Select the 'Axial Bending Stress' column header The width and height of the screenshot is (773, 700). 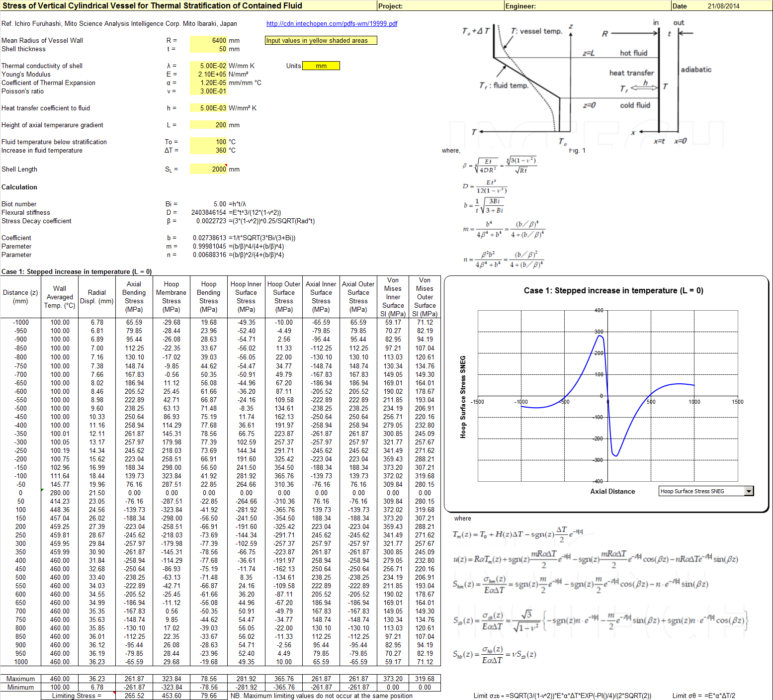click(134, 297)
